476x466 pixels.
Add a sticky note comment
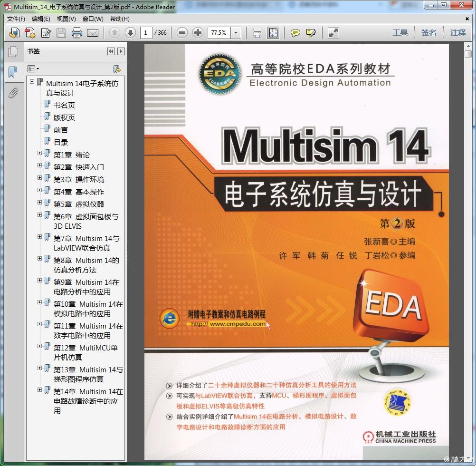(295, 33)
